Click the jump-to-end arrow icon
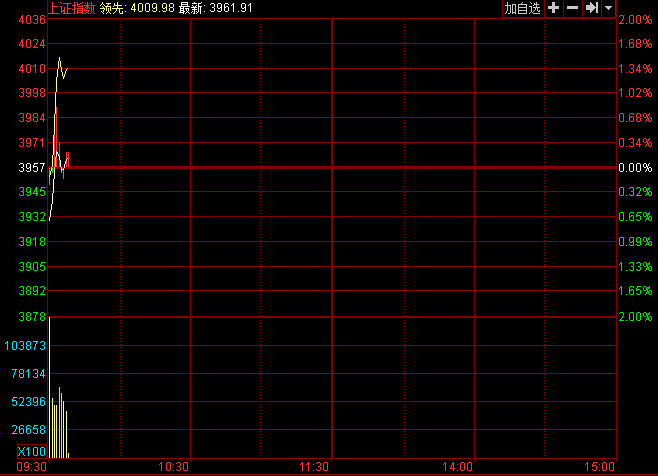Screen dimensions: 658x476 [591, 8]
